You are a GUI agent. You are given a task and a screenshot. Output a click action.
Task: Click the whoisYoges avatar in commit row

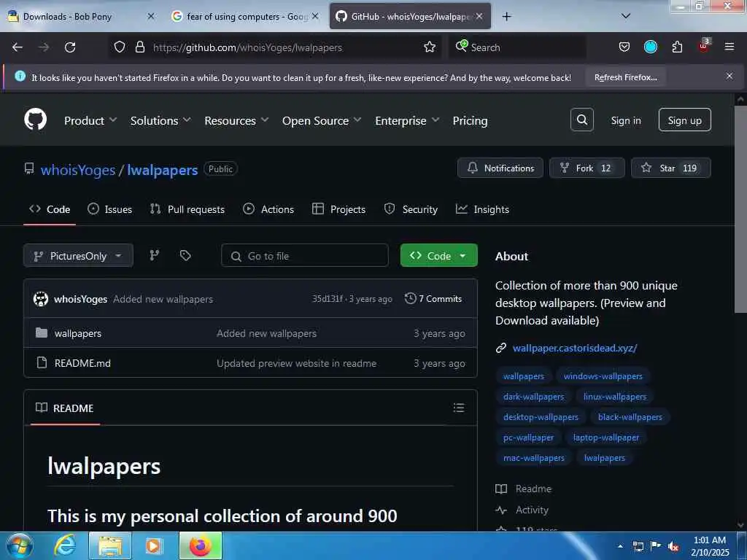pyautogui.click(x=41, y=299)
